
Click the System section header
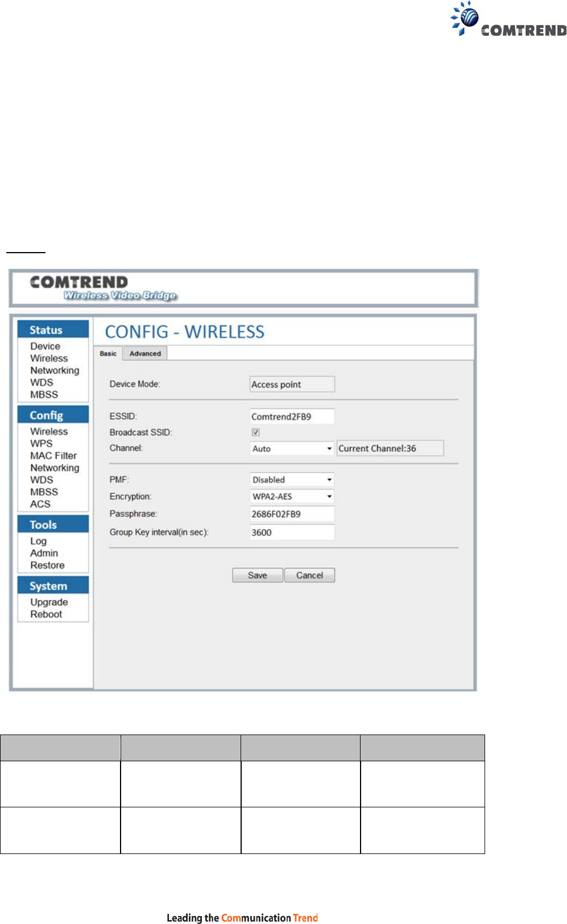(53, 585)
